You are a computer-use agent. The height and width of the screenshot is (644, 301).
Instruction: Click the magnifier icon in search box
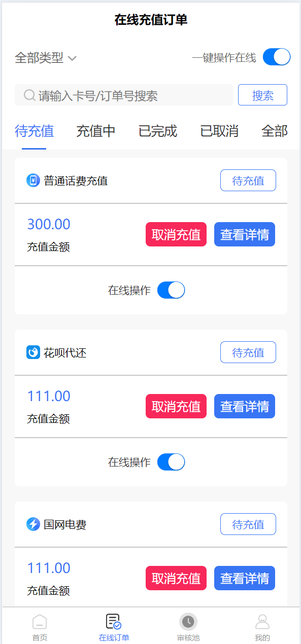point(29,95)
